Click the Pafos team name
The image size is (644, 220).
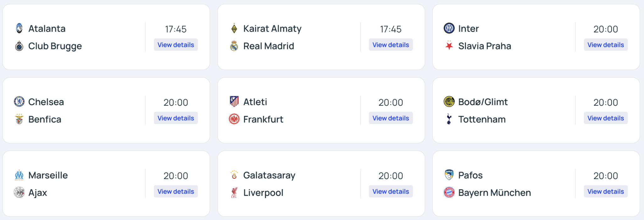click(x=470, y=175)
